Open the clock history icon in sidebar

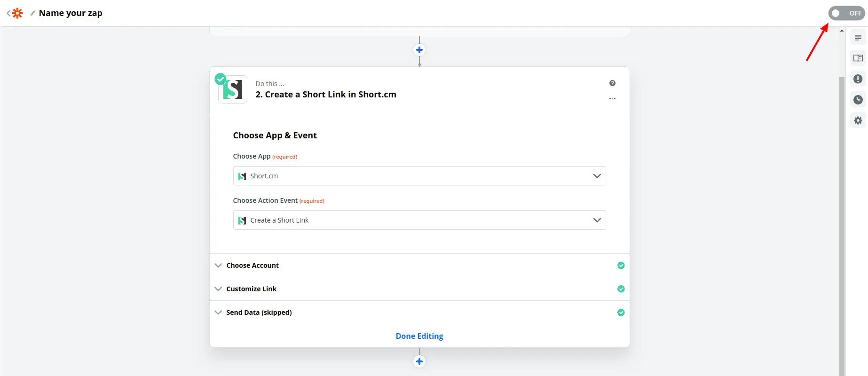coord(858,100)
